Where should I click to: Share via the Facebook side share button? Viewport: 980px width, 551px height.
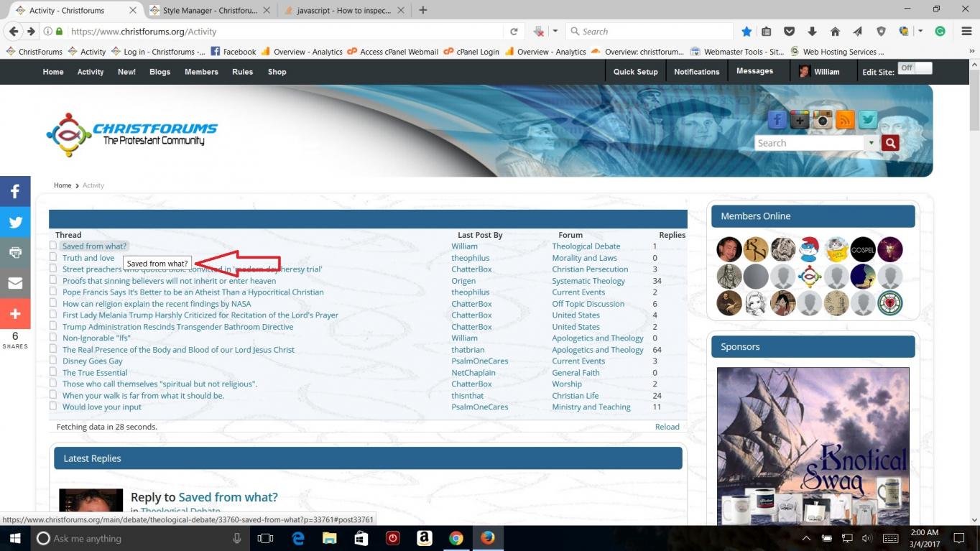[15, 192]
